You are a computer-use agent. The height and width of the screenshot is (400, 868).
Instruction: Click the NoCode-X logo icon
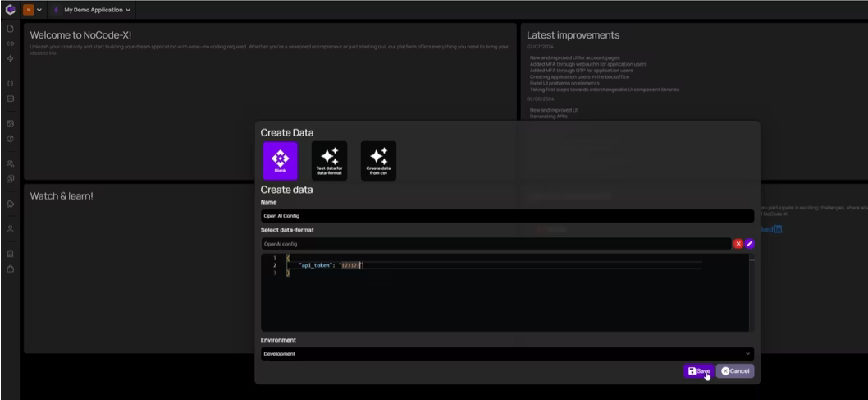click(x=10, y=9)
